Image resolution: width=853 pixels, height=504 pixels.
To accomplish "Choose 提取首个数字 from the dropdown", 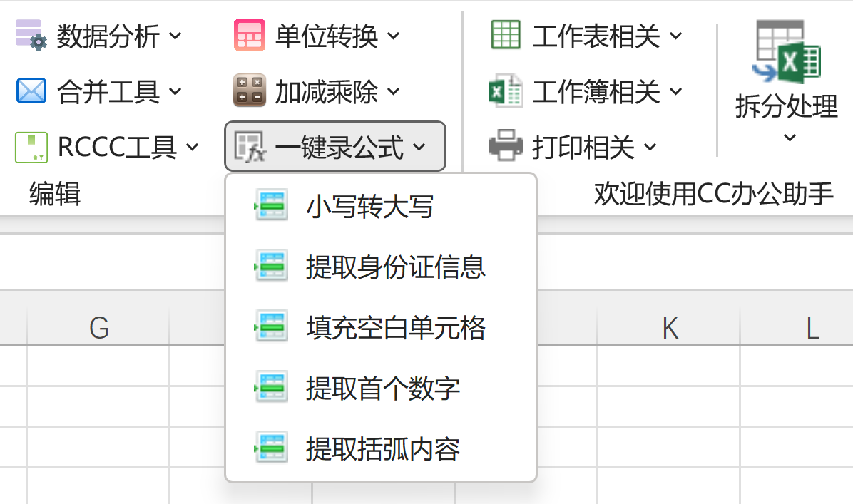I will pyautogui.click(x=382, y=389).
